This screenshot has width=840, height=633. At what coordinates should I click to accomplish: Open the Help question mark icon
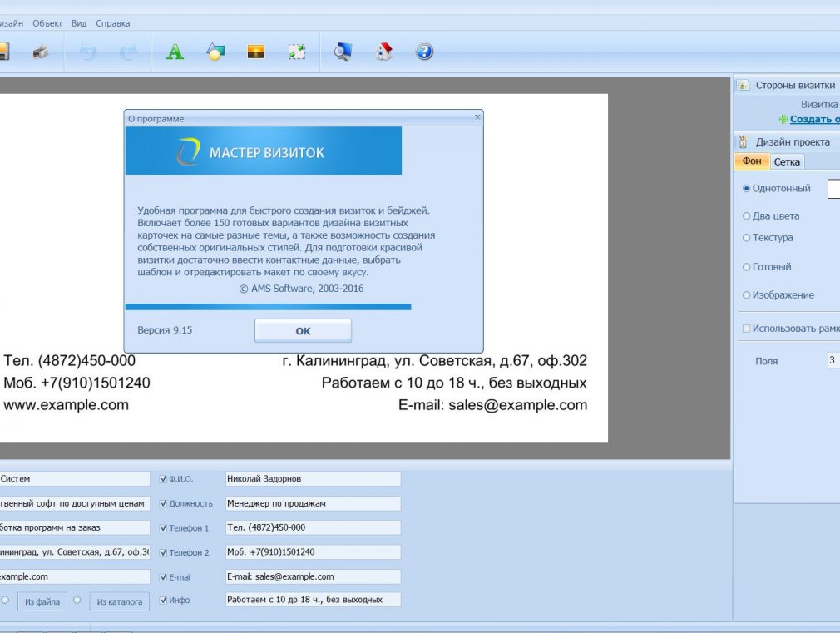point(424,52)
